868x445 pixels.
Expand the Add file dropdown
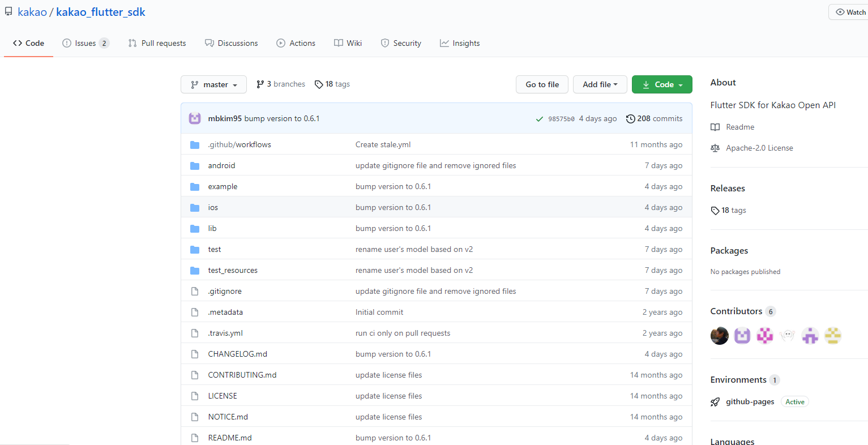click(600, 84)
